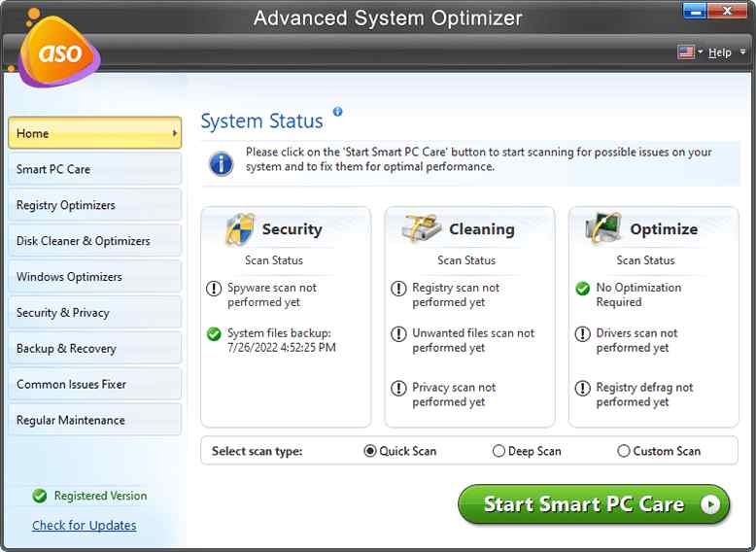This screenshot has height=552, width=756.
Task: Click the warning icon next to Unwanted files scan
Action: (398, 333)
